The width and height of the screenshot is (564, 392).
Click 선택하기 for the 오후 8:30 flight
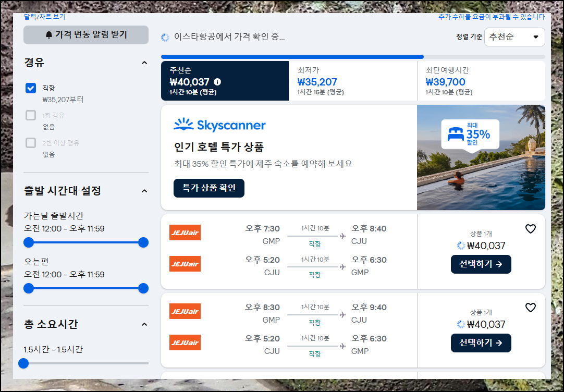pyautogui.click(x=481, y=343)
